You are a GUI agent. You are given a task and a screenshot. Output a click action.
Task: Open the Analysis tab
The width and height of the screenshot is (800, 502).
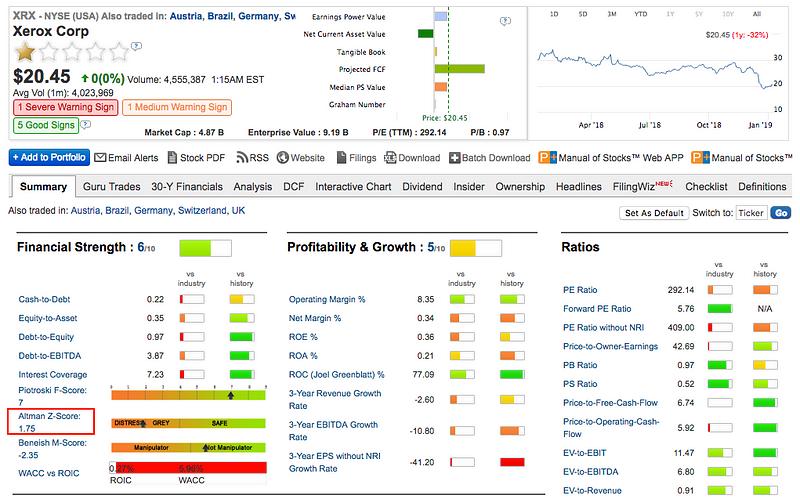tap(253, 187)
